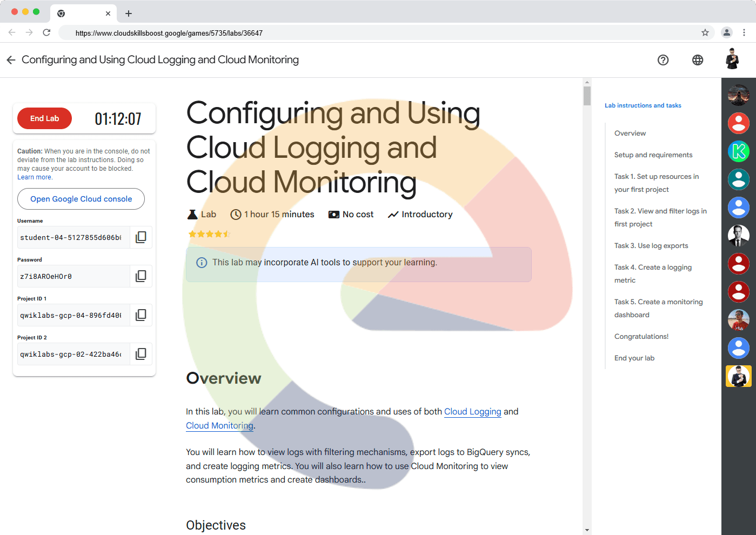Open the browser three-dot menu
Image resolution: width=756 pixels, height=535 pixels.
[x=744, y=32]
